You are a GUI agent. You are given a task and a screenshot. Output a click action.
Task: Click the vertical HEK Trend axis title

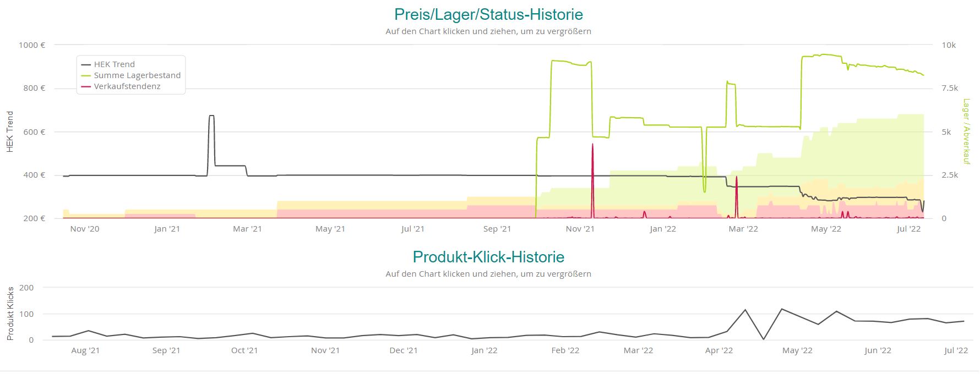coord(10,131)
